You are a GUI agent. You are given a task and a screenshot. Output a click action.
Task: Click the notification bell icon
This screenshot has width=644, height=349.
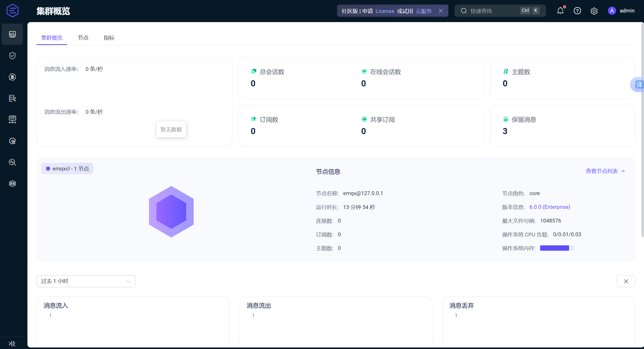[x=560, y=11]
